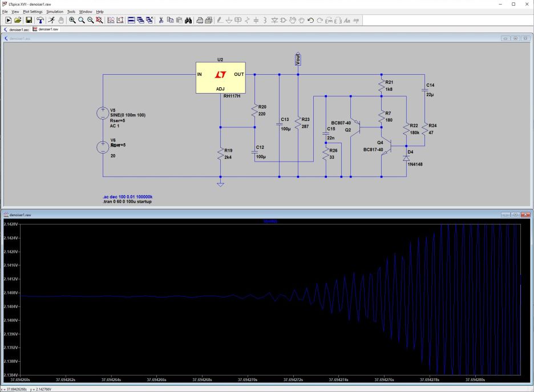Screen dimensions: 534x392
Task: Click the Autorange plot icon
Action: pos(120,21)
